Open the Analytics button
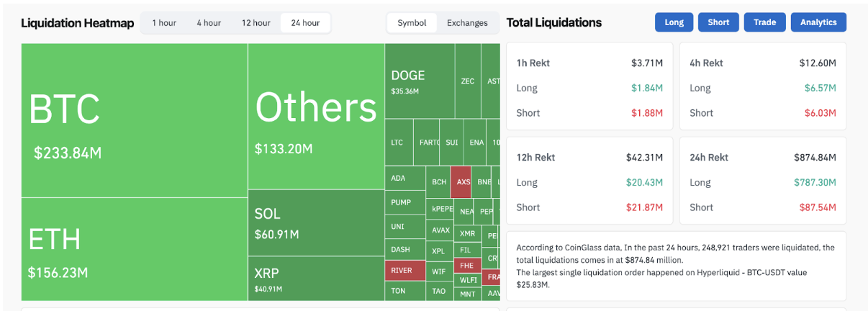The image size is (868, 311). (818, 22)
